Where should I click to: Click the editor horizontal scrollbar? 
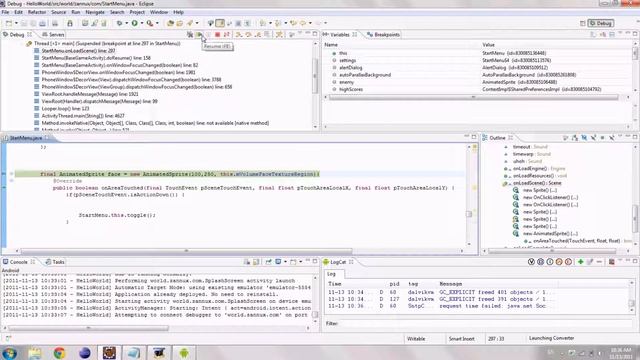point(186,251)
